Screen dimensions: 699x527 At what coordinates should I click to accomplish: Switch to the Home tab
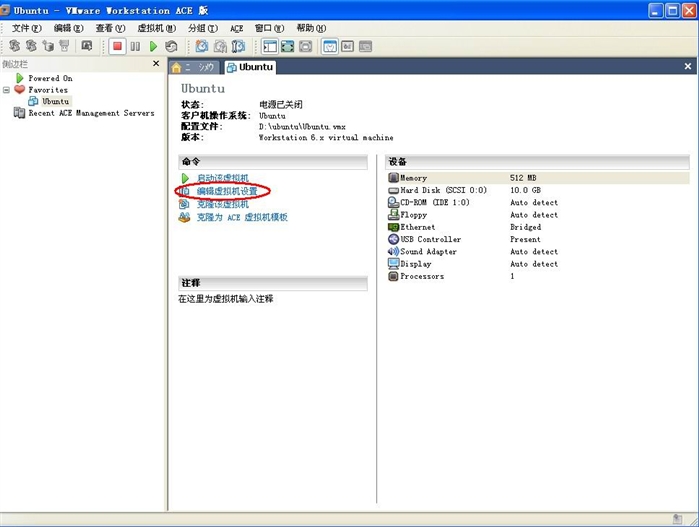coord(194,67)
